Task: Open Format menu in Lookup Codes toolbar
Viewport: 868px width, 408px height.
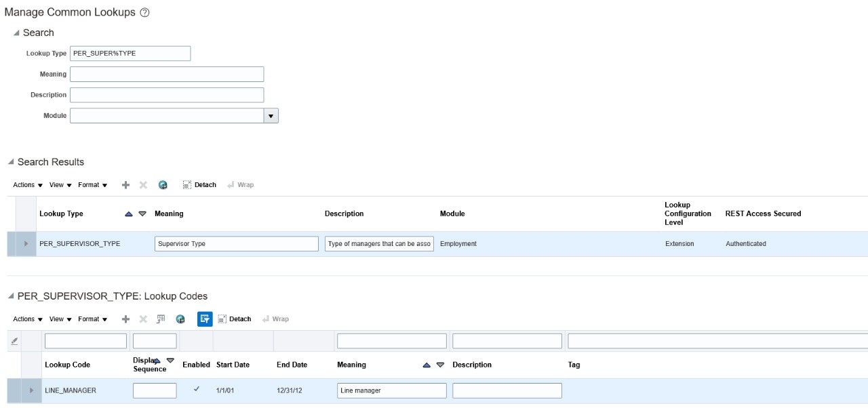Action: click(92, 319)
